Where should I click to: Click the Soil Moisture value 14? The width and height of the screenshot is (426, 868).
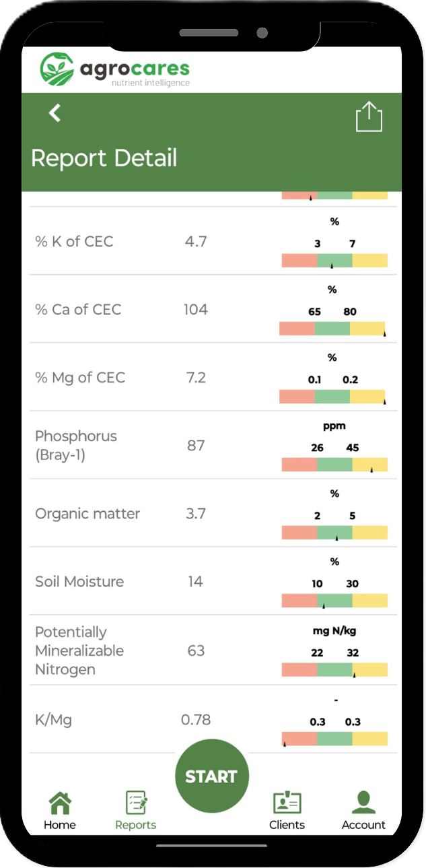pyautogui.click(x=195, y=582)
